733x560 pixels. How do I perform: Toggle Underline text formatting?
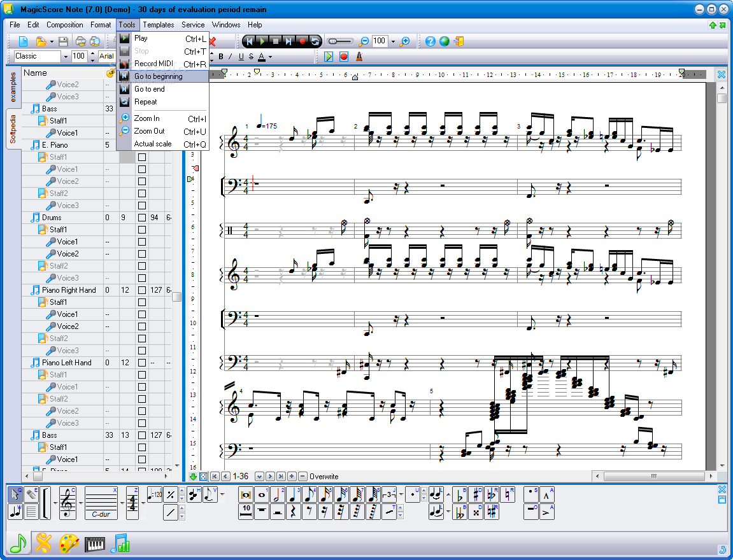[x=241, y=57]
